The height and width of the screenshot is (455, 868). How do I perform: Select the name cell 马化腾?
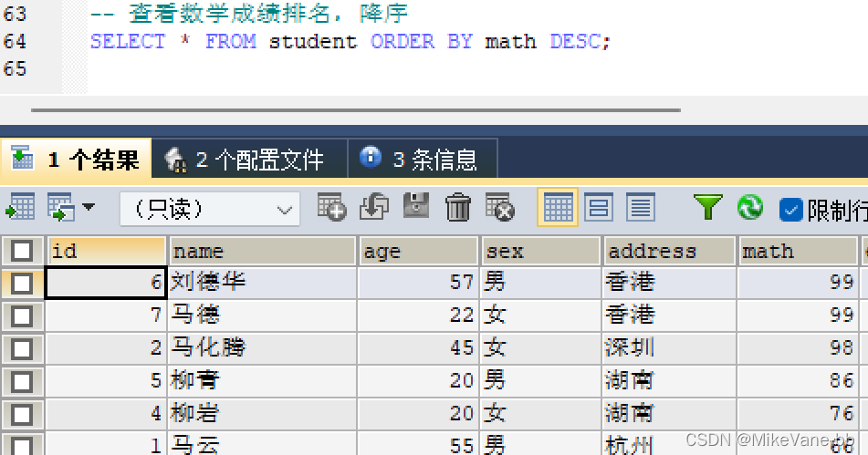(262, 348)
